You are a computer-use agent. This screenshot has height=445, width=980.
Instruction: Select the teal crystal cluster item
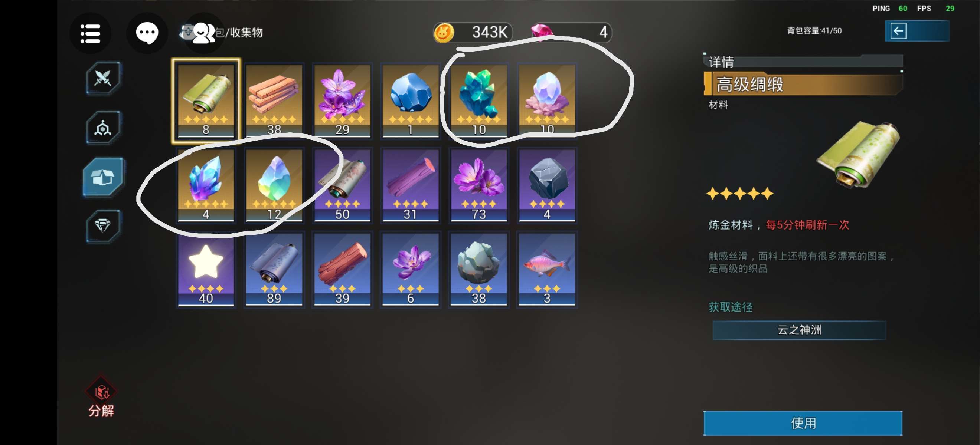click(478, 101)
